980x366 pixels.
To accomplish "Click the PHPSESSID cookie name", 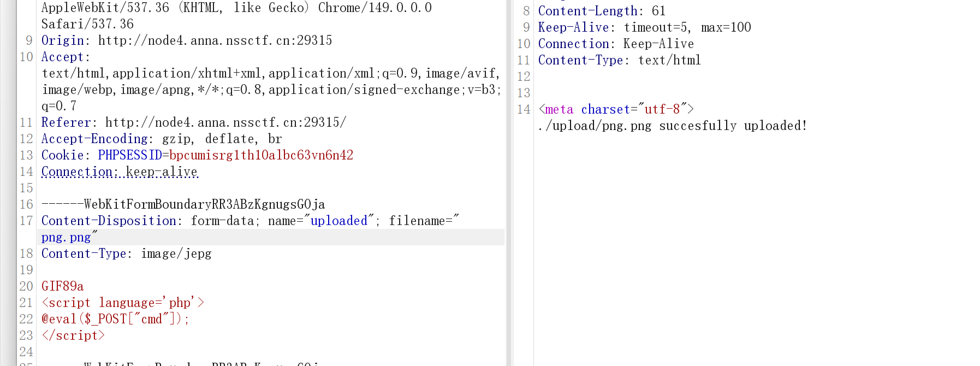I will [130, 155].
